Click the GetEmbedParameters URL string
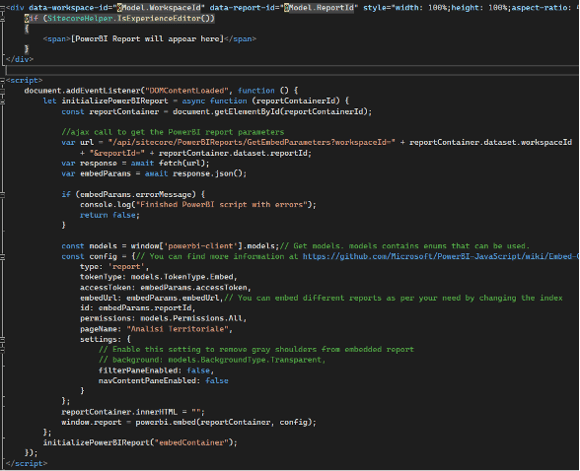 (252, 142)
